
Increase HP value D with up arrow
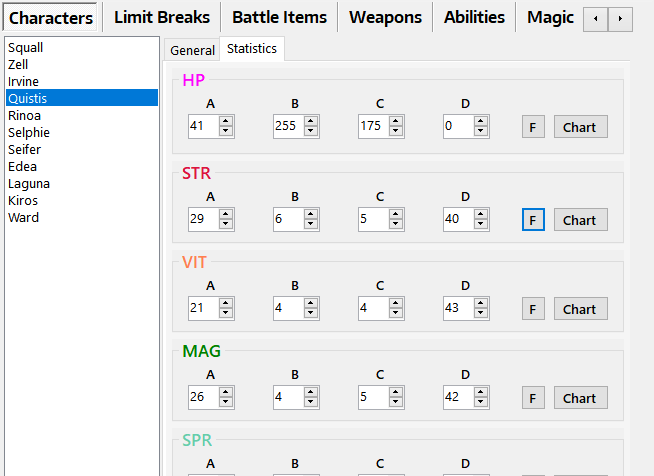click(x=481, y=121)
